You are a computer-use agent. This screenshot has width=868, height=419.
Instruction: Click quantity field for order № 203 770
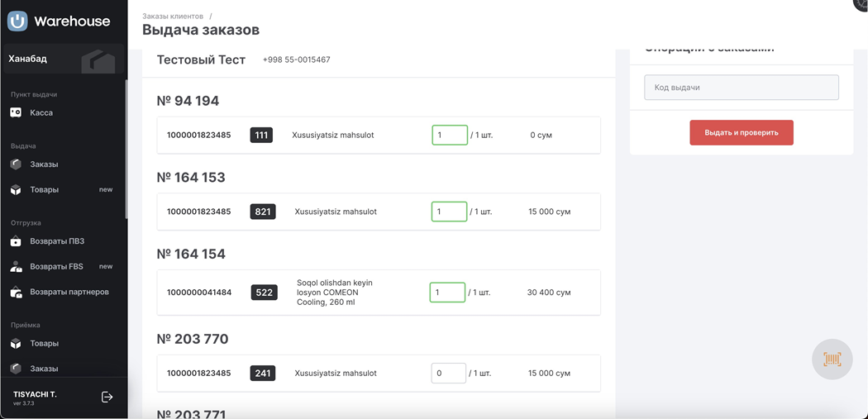tap(448, 374)
